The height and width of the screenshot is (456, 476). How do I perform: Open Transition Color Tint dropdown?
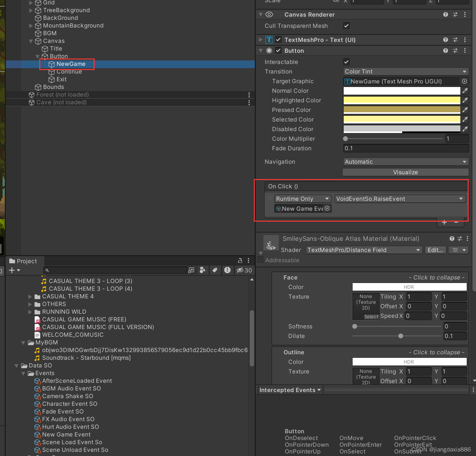pos(406,72)
